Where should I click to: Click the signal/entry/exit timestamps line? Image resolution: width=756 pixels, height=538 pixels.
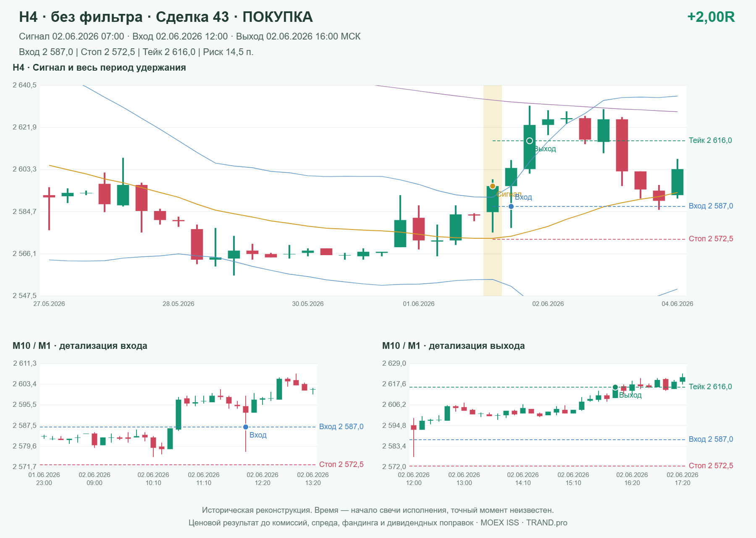pyautogui.click(x=189, y=37)
